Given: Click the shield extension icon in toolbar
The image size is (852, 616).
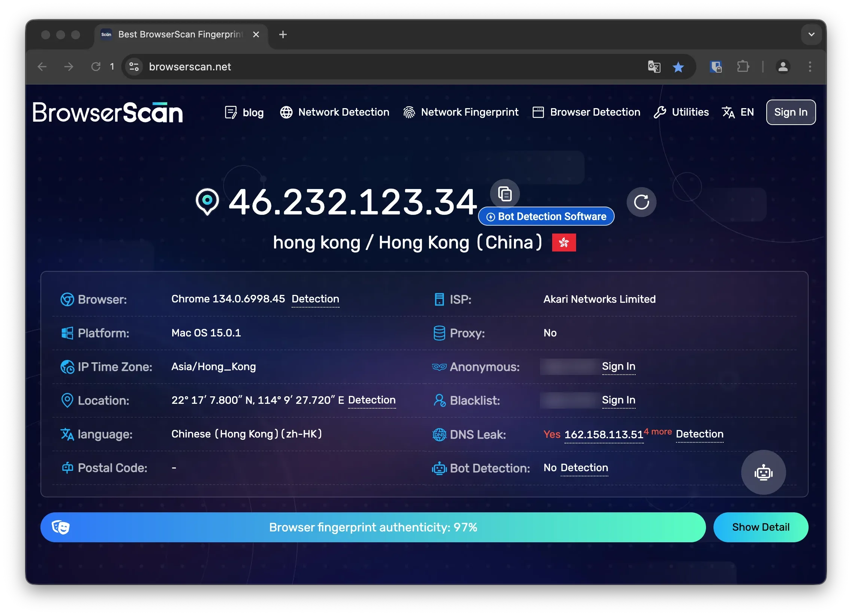Looking at the screenshot, I should pos(715,67).
